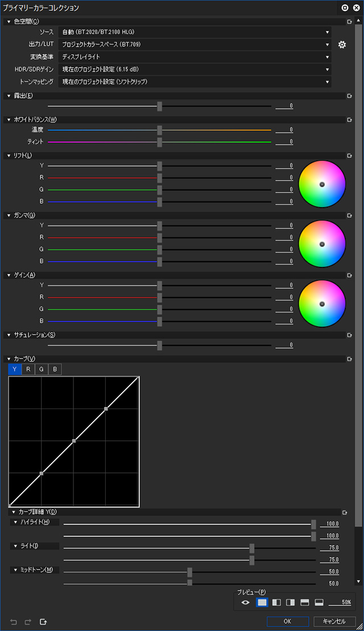The height and width of the screenshot is (631, 364).
Task: Click the リフト R slider handle
Action: coord(160,178)
